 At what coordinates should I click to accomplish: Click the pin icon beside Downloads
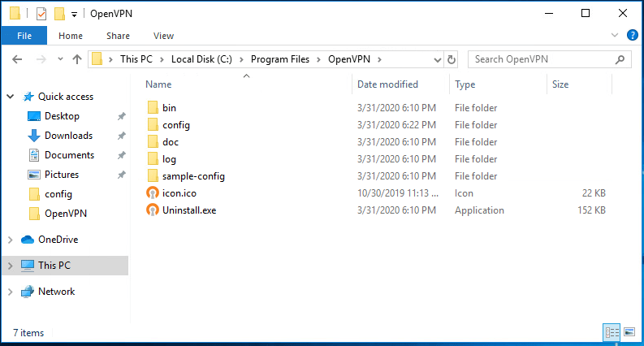coord(121,136)
